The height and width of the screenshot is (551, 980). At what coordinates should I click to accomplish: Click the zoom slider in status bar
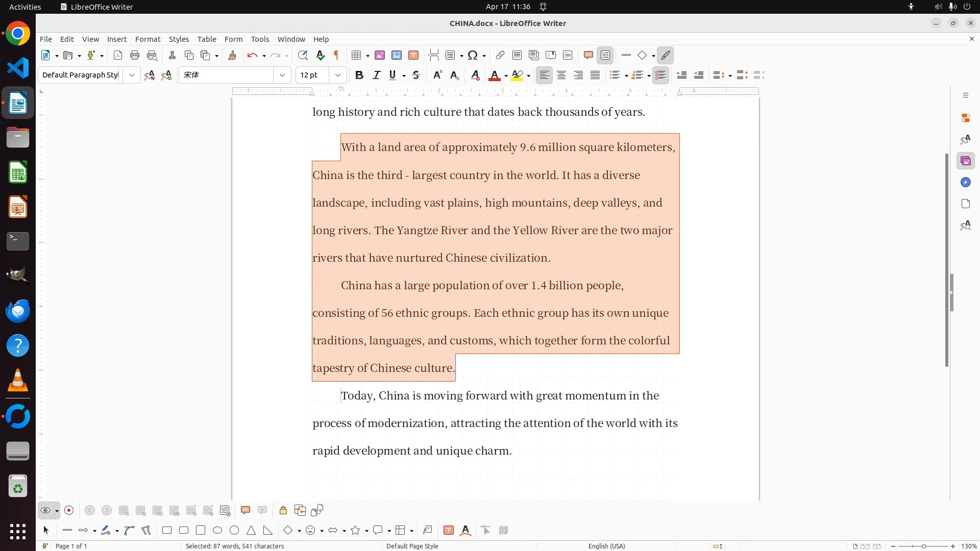923,546
